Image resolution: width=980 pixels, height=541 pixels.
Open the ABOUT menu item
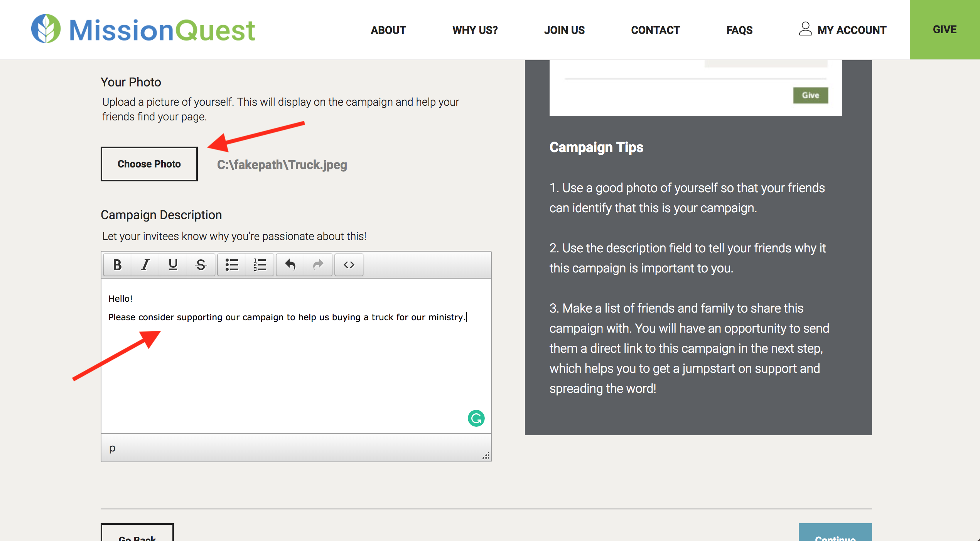point(388,30)
